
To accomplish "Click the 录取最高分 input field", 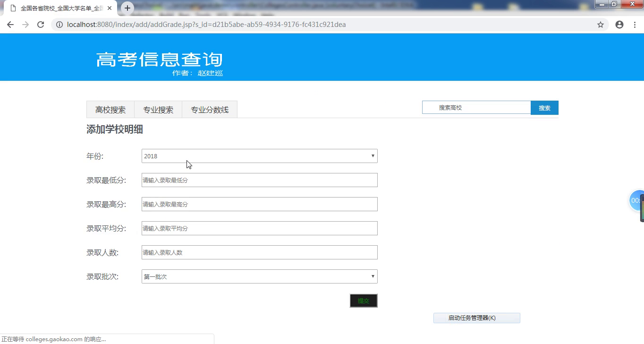I will tap(260, 204).
